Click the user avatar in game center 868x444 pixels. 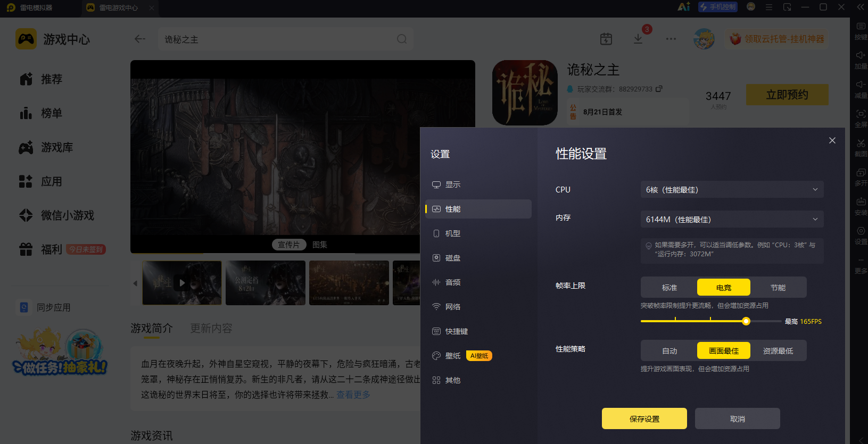click(704, 39)
